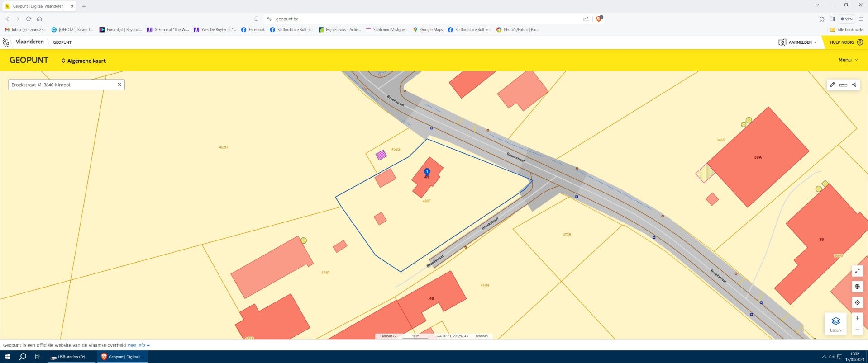Switch to fullscreen map view

857,271
